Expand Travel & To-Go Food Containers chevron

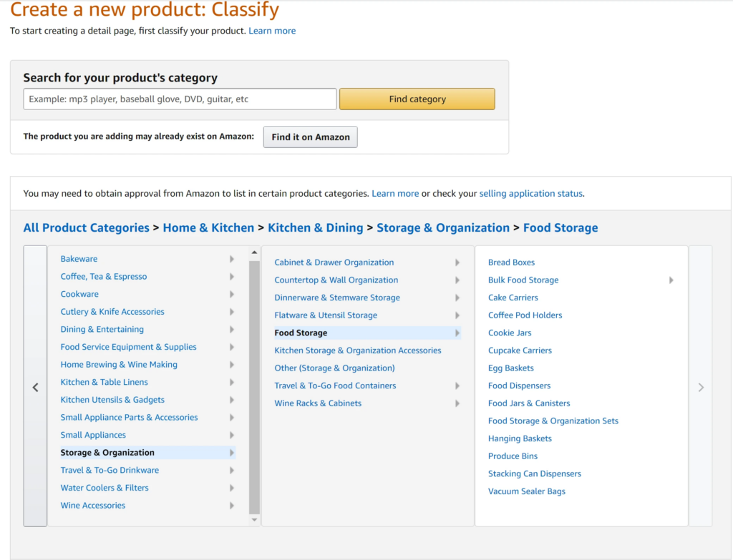pos(457,385)
